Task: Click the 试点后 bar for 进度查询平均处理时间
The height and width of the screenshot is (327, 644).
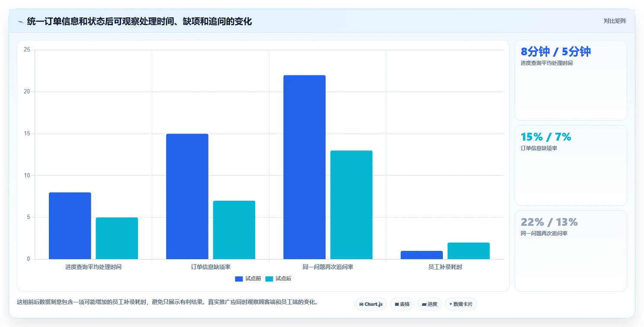Action: (117, 238)
